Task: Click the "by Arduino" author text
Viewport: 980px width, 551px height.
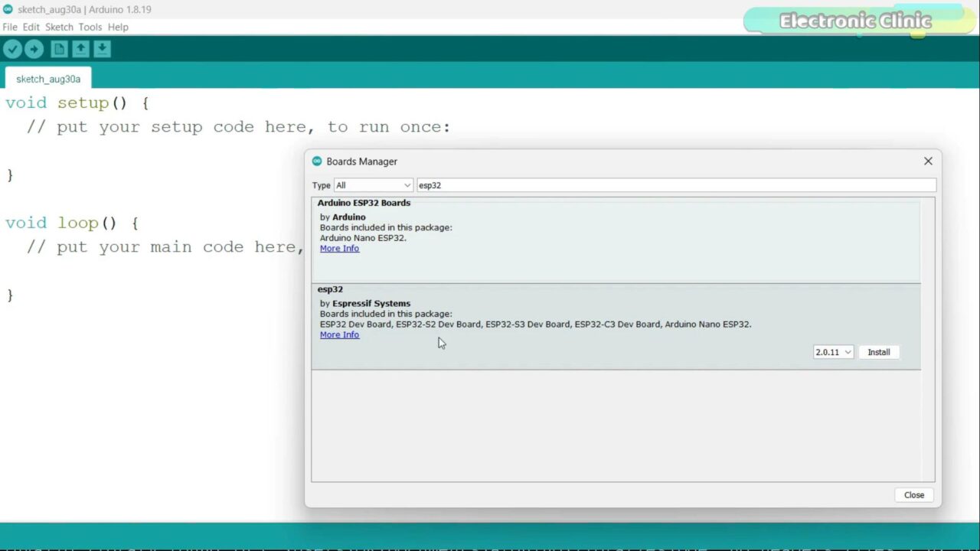Action: (342, 217)
